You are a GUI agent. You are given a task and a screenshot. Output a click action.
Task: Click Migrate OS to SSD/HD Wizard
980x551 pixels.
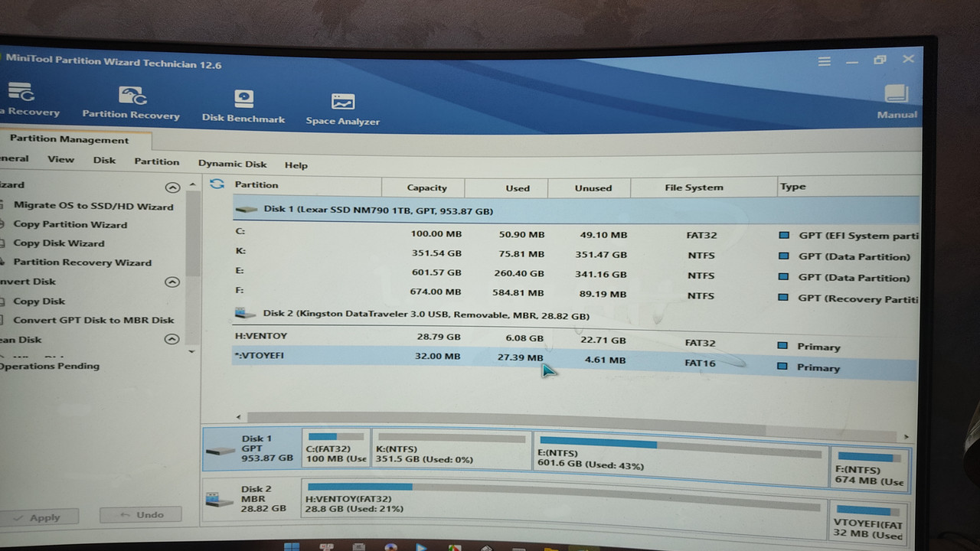pos(93,206)
